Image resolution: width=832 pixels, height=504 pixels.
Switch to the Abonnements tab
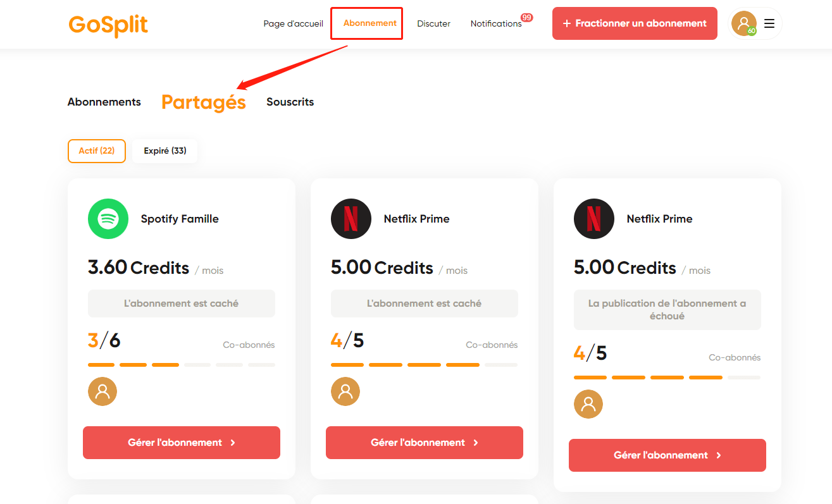pos(104,102)
